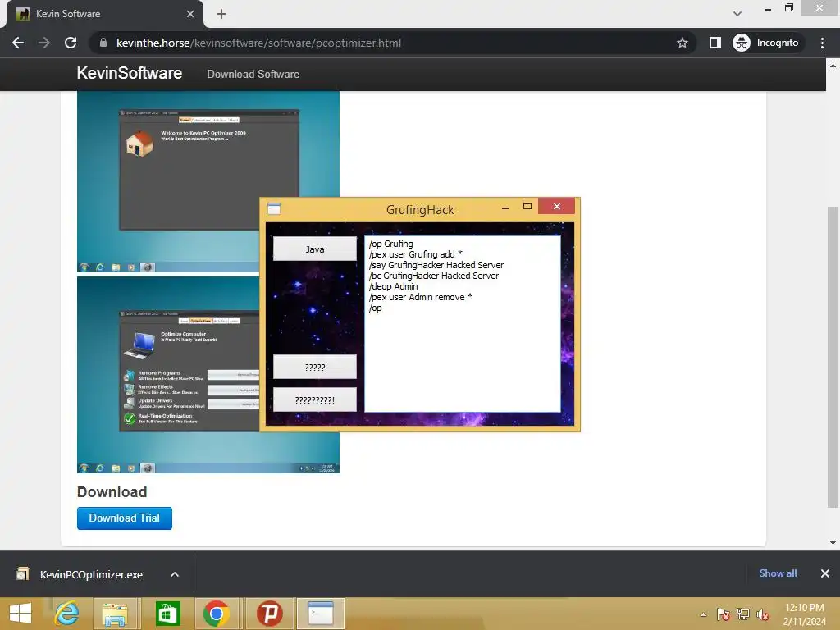View site security lock info

pyautogui.click(x=103, y=43)
